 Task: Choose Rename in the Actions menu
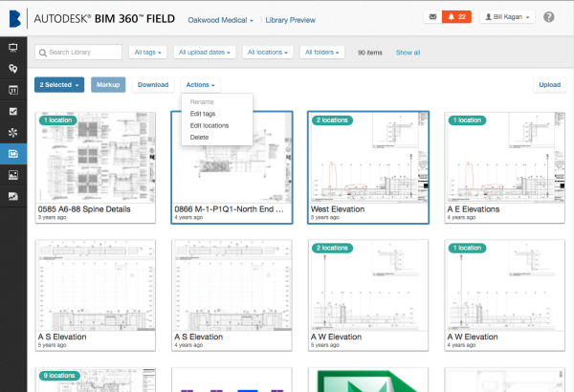(x=202, y=101)
